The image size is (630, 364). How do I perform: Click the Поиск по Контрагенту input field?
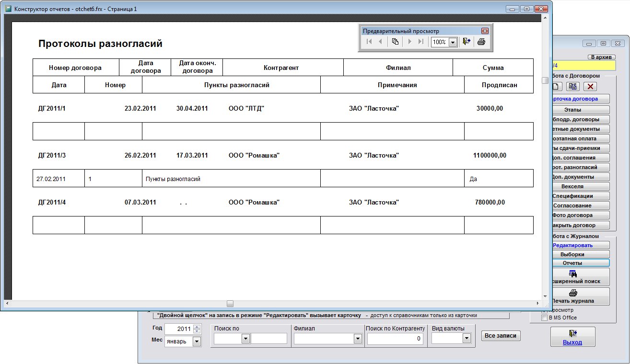point(396,339)
